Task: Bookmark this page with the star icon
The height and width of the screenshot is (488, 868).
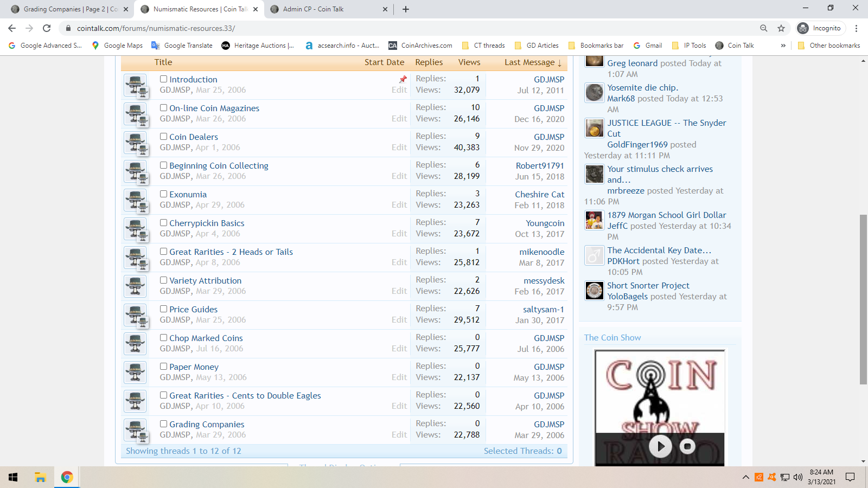Action: click(x=781, y=28)
